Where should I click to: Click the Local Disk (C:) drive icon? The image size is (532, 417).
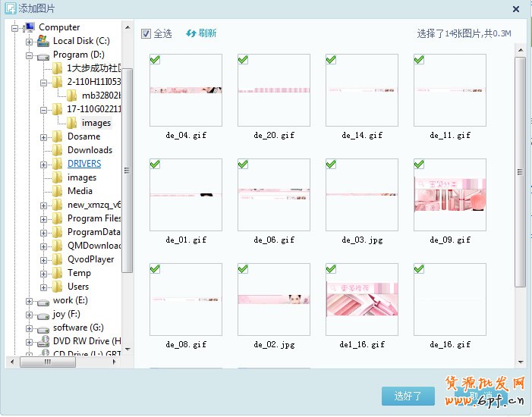click(43, 41)
